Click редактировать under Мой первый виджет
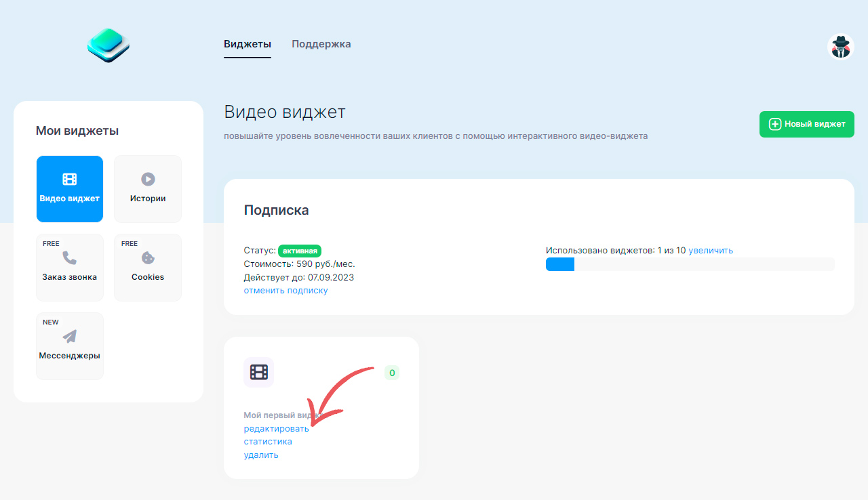 pyautogui.click(x=276, y=429)
